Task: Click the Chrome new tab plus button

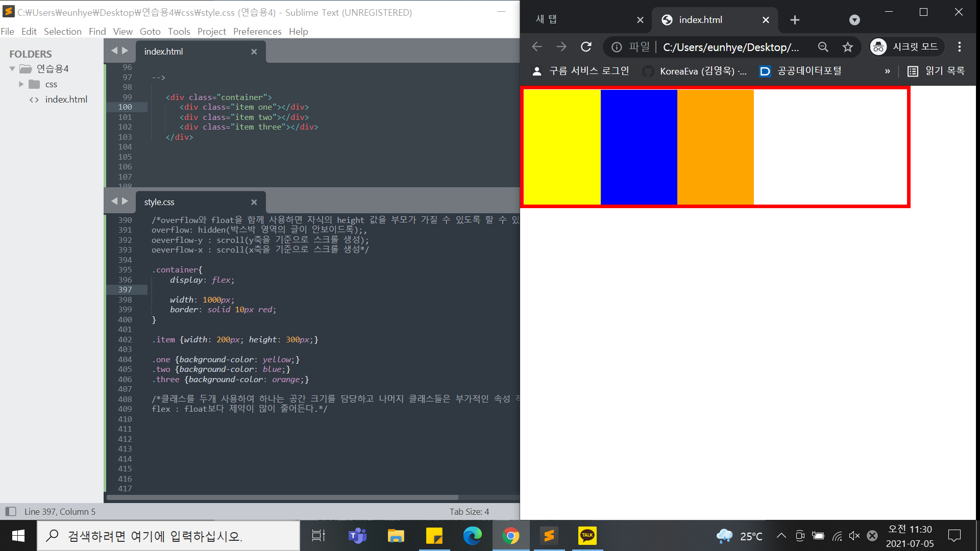Action: pos(795,20)
